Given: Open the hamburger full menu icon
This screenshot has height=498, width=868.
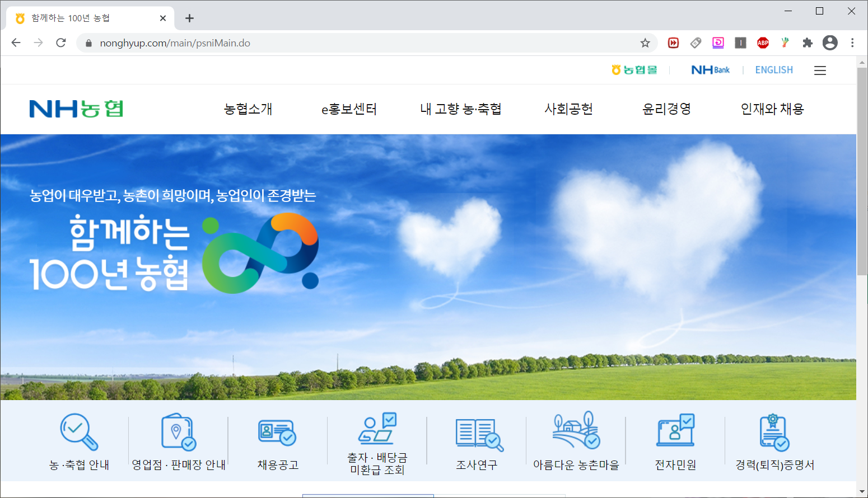Looking at the screenshot, I should (x=820, y=71).
